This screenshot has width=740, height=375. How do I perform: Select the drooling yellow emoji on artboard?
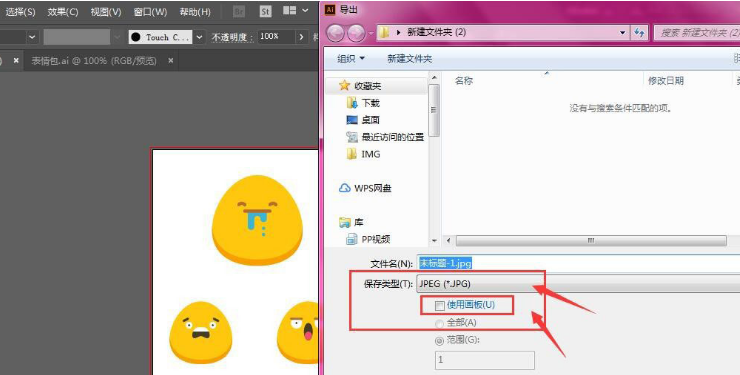[x=257, y=219]
